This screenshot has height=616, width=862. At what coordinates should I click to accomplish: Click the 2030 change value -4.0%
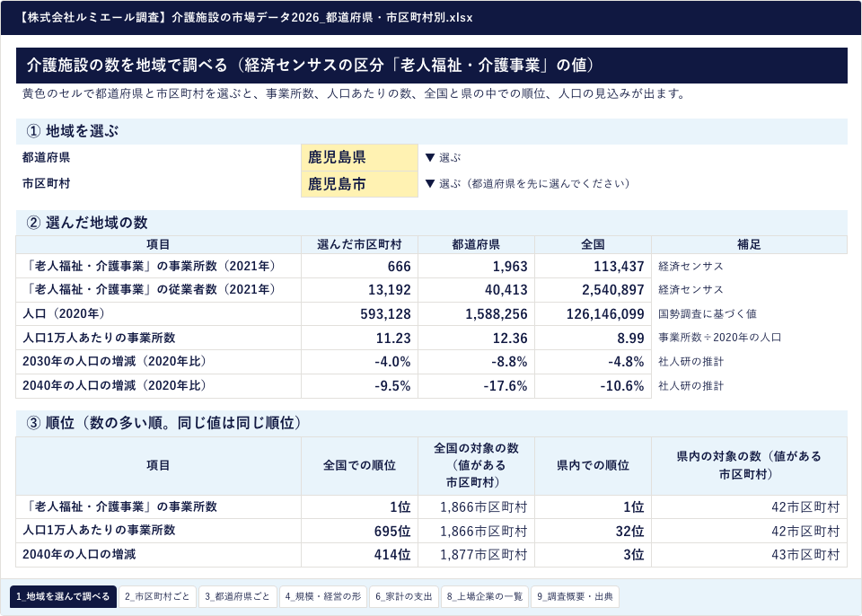point(359,362)
